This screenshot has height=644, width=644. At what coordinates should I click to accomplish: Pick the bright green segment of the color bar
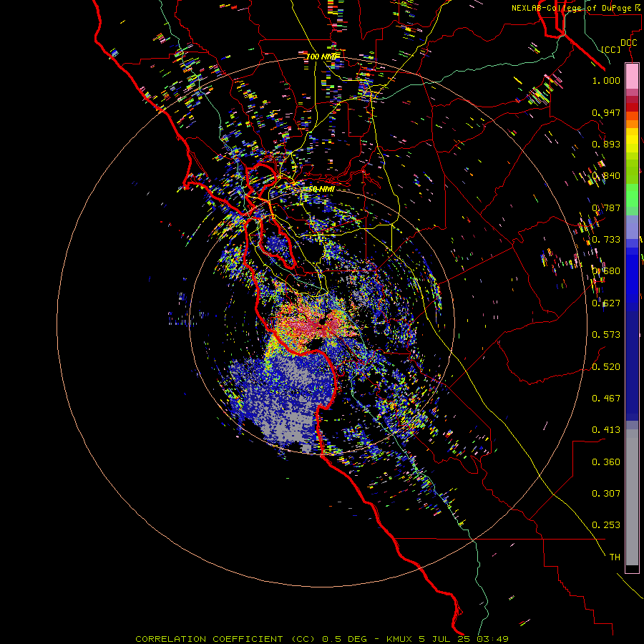(x=632, y=195)
